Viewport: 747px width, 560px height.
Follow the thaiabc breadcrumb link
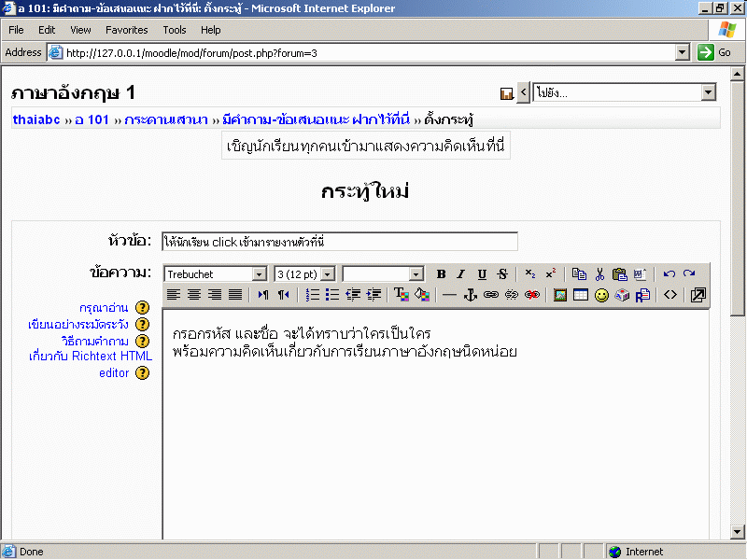pos(36,119)
